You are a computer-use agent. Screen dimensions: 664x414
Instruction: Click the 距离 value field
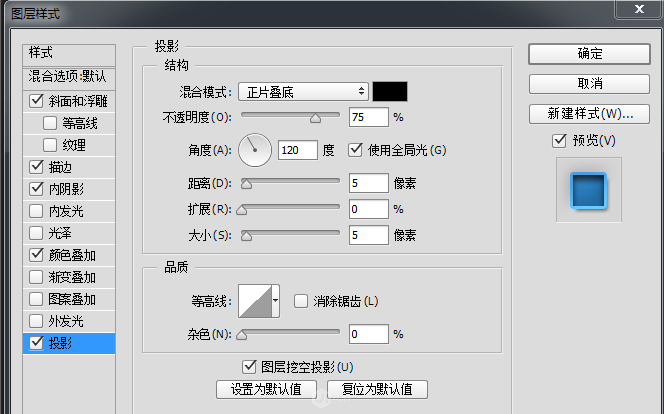tap(368, 183)
